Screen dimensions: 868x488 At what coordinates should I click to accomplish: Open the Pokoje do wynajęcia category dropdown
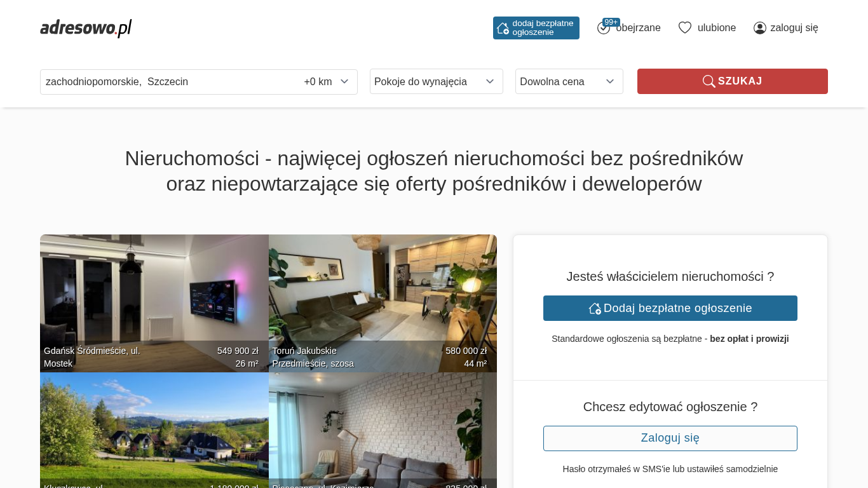coord(437,81)
